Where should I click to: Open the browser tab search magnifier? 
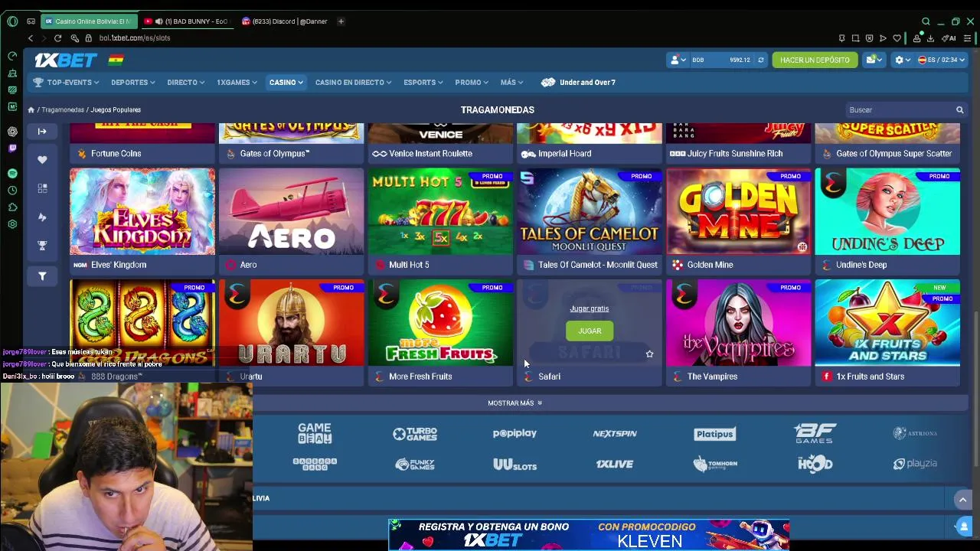point(926,21)
